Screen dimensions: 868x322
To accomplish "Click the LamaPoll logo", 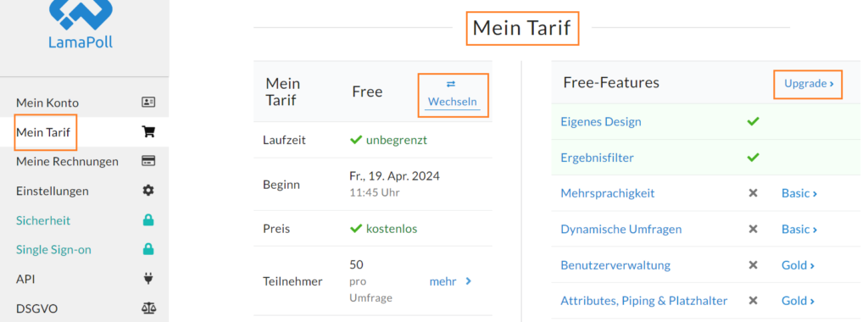I will pyautogui.click(x=81, y=25).
